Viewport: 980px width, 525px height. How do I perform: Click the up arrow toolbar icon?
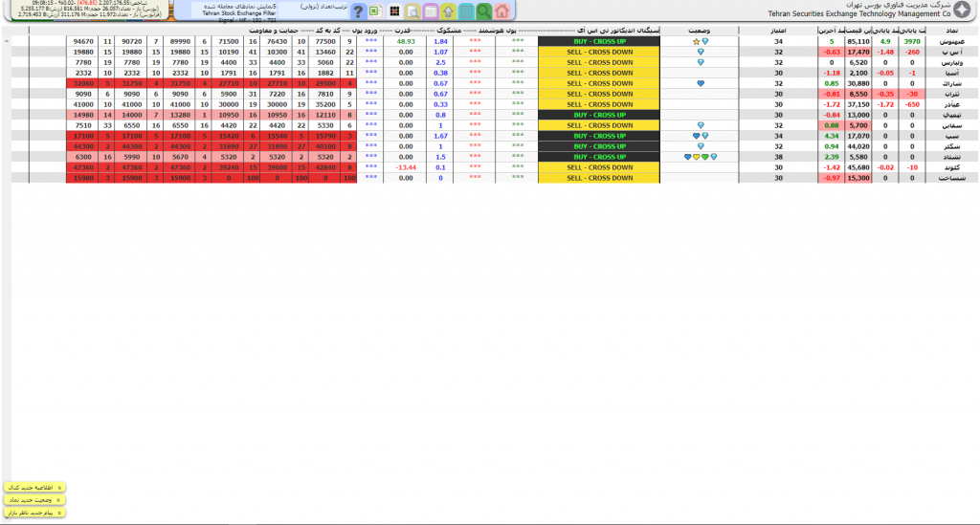pos(447,11)
